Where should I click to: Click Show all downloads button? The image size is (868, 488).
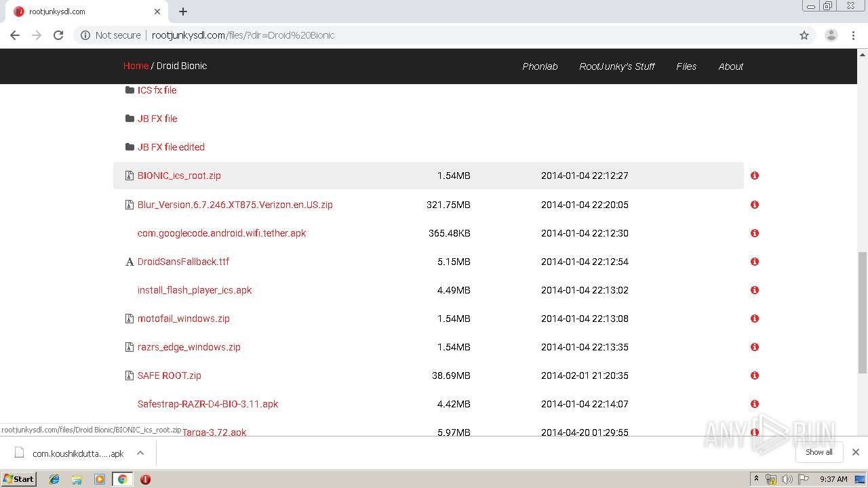(x=819, y=452)
